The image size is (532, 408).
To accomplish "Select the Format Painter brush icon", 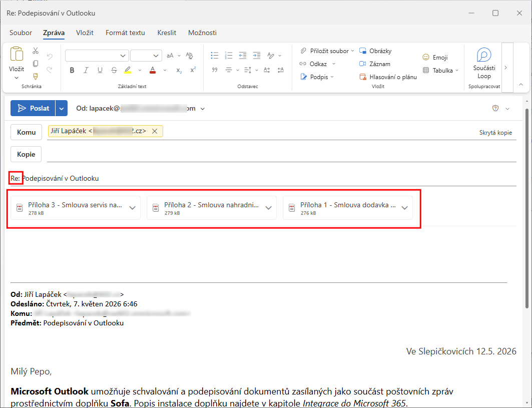I will tap(36, 77).
